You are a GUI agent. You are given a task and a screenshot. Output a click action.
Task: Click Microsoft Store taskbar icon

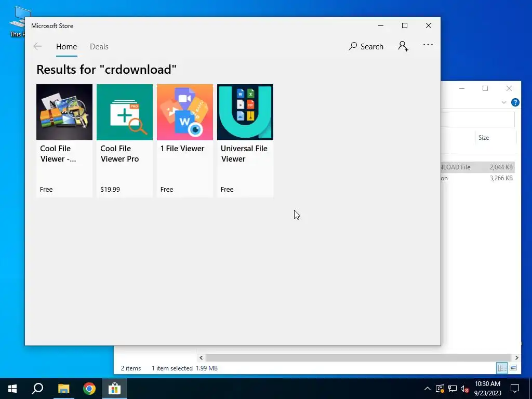pyautogui.click(x=115, y=389)
